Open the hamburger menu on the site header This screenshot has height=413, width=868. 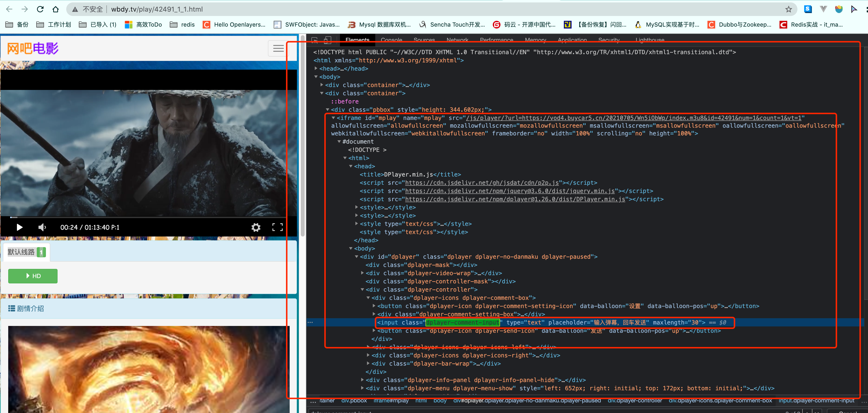[x=278, y=49]
